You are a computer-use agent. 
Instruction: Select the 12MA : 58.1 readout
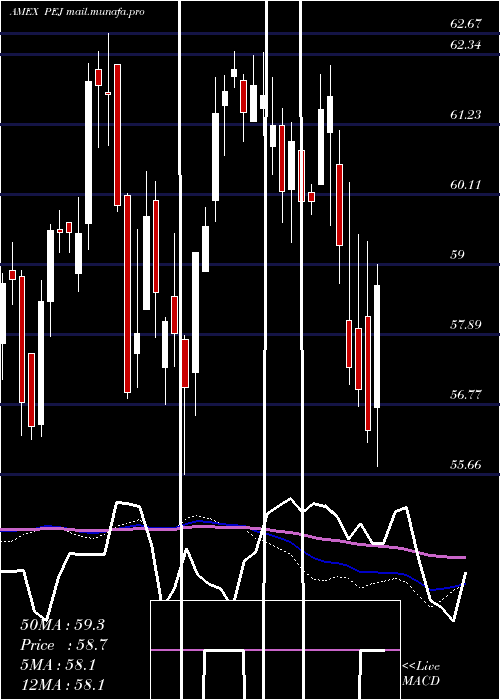pyautogui.click(x=62, y=684)
